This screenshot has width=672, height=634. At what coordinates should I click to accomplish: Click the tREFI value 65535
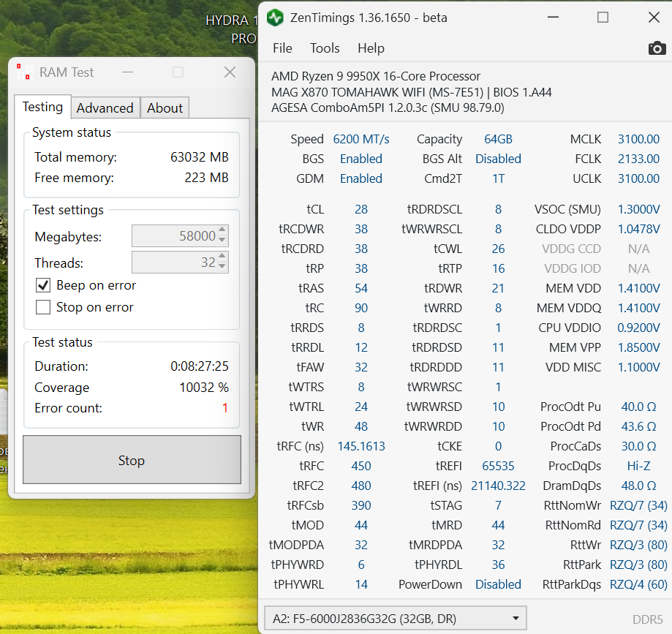click(x=498, y=466)
